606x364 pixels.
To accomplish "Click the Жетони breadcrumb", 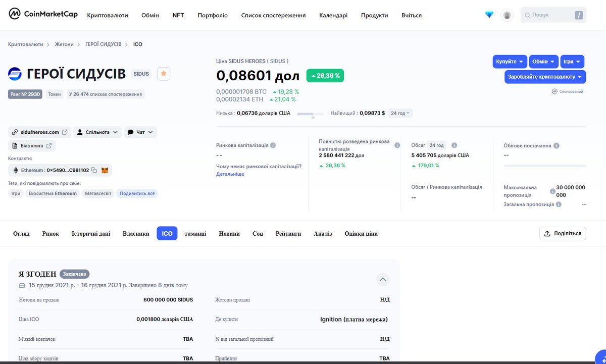I will (64, 44).
